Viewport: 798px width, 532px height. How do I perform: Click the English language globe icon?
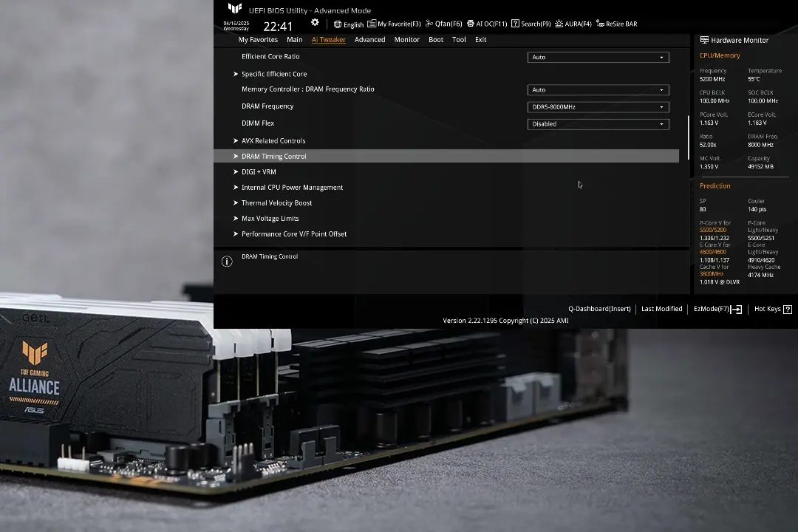click(x=338, y=24)
